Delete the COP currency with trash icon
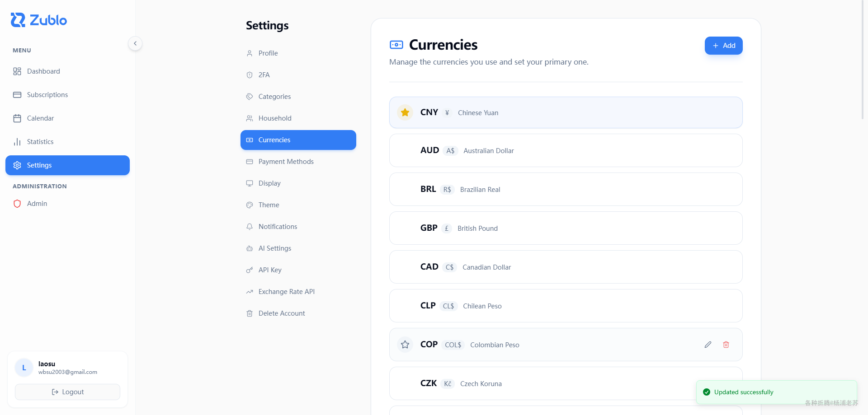This screenshot has height=415, width=868. 726,345
